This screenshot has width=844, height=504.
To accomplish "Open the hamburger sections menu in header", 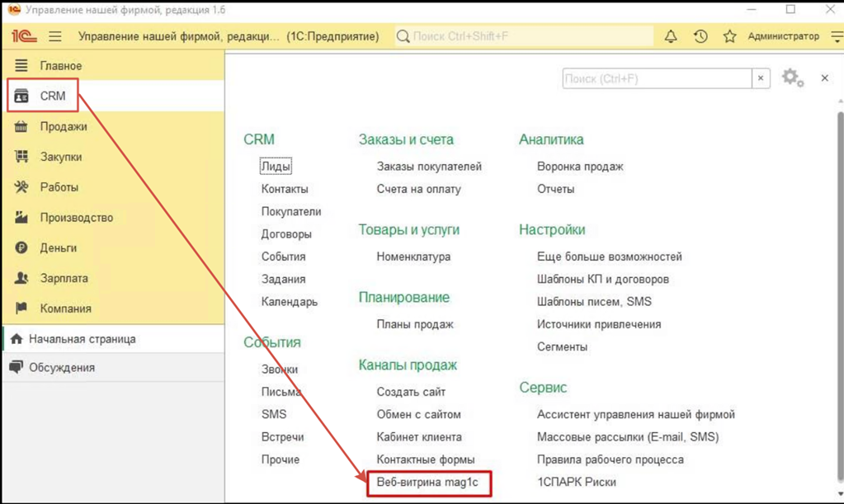I will pos(55,36).
